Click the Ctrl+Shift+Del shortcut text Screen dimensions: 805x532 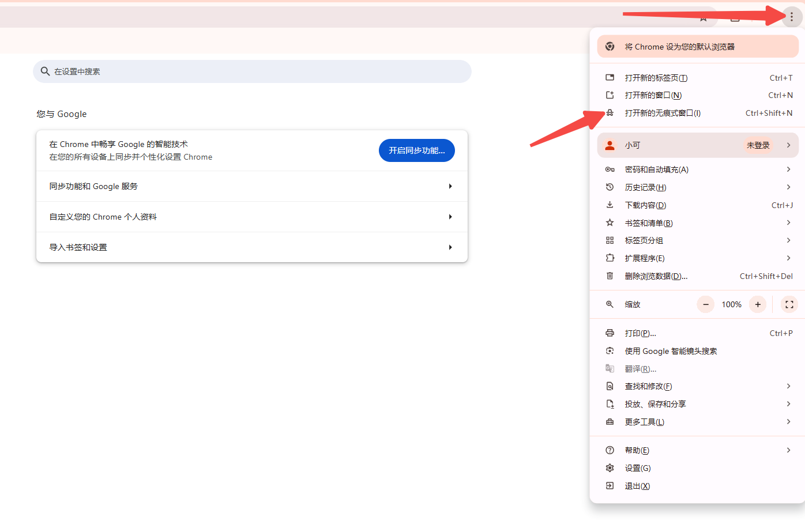pyautogui.click(x=766, y=276)
